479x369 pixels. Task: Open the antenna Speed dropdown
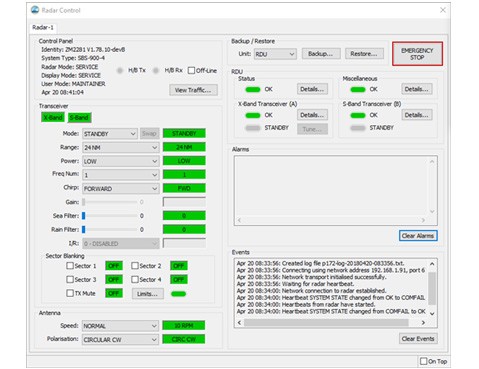click(x=120, y=326)
